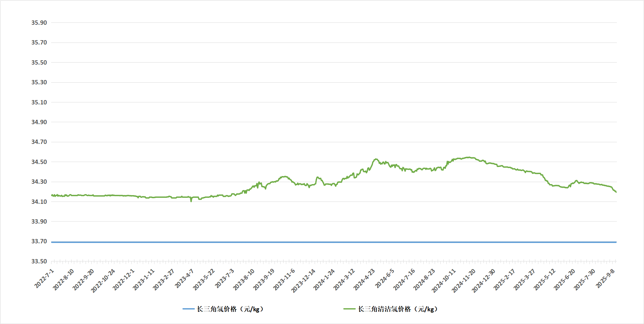Image resolution: width=644 pixels, height=324 pixels.
Task: Click the 33.50 y-axis label
Action: [39, 261]
